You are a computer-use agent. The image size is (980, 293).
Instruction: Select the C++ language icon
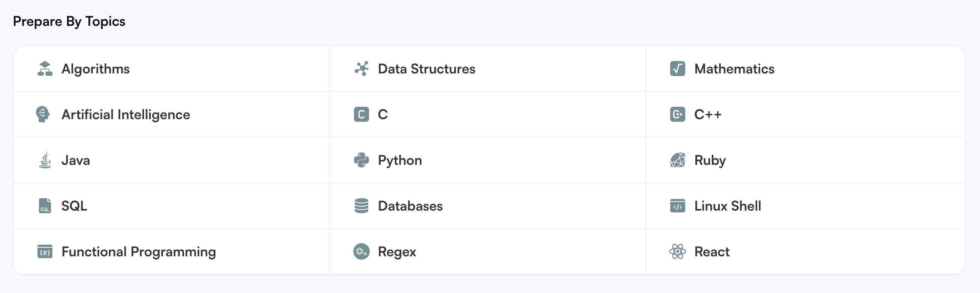(x=678, y=115)
